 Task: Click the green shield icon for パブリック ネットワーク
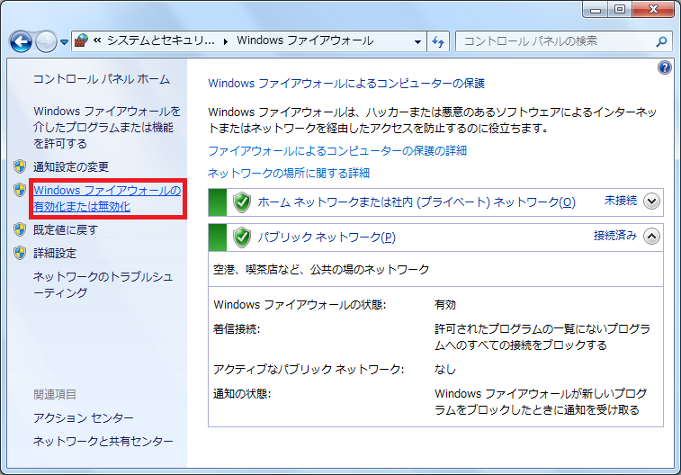pyautogui.click(x=242, y=237)
